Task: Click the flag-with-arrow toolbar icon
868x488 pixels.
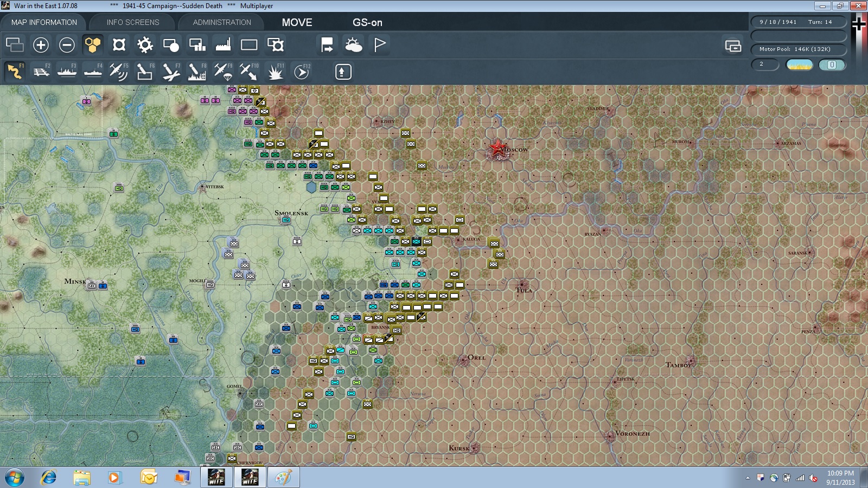Action: [x=327, y=44]
